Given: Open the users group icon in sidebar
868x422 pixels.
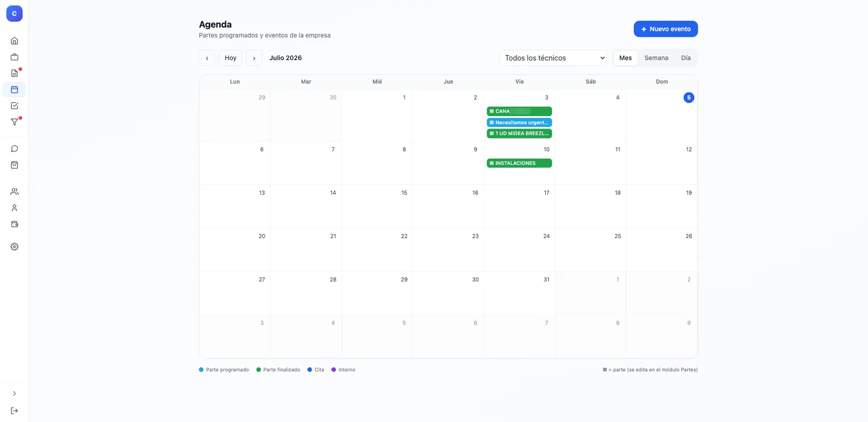Looking at the screenshot, I should pos(15,191).
